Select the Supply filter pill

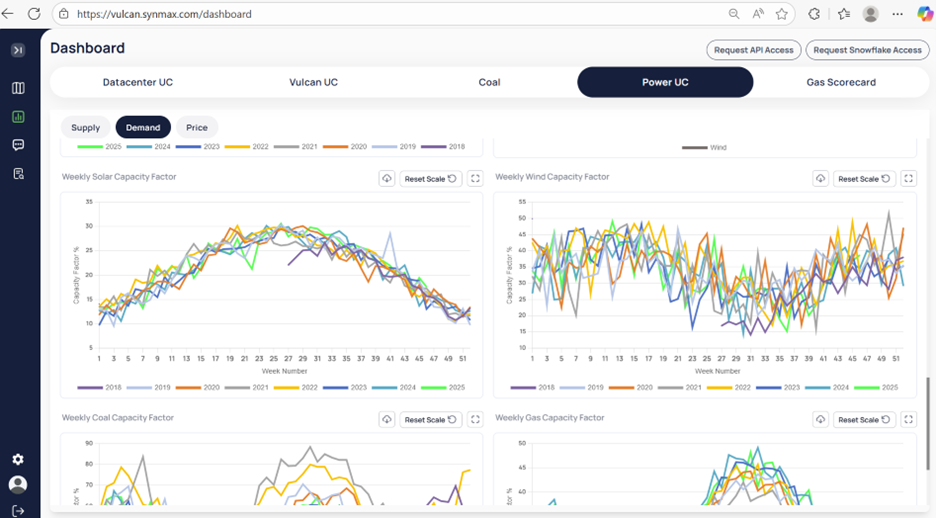(86, 128)
